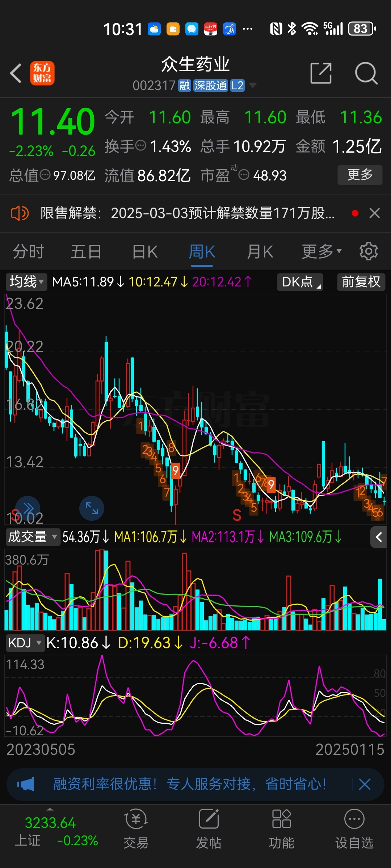Open the KDJ indicator dropdown
Screen dimensions: 391x868
(25, 643)
